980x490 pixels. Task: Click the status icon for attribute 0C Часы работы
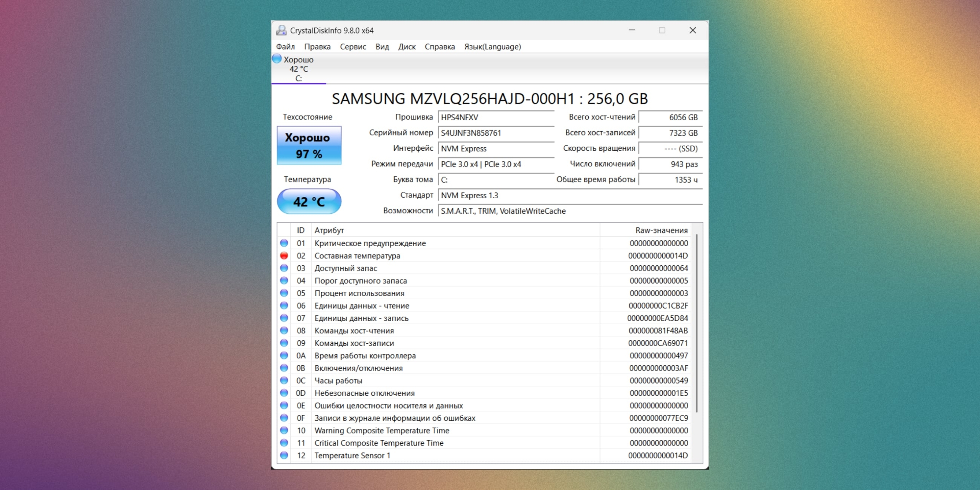(284, 381)
